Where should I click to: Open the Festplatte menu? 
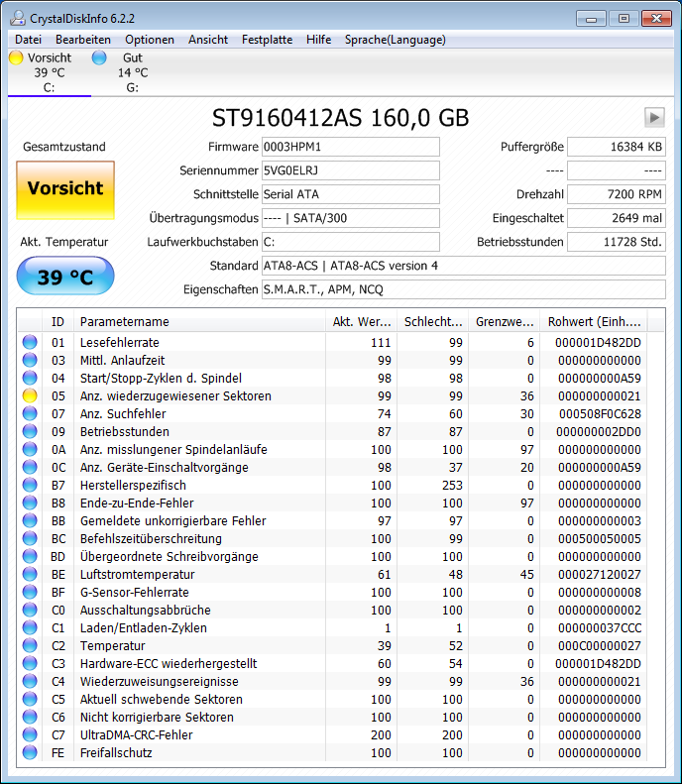(x=267, y=40)
